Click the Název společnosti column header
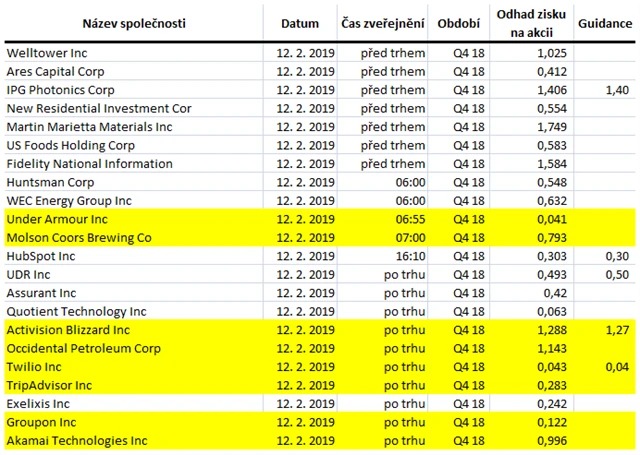Screen dimensions: 640x455 [134, 23]
